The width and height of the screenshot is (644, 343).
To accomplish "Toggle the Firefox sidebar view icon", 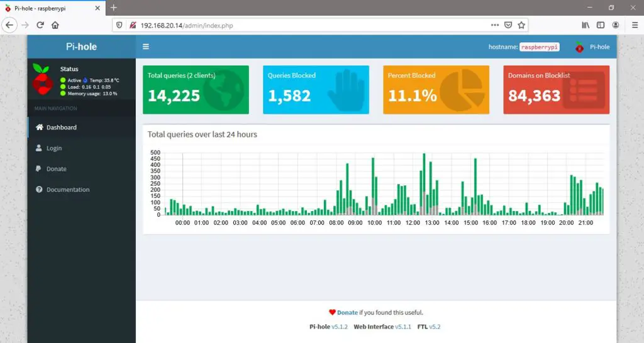I will point(601,26).
